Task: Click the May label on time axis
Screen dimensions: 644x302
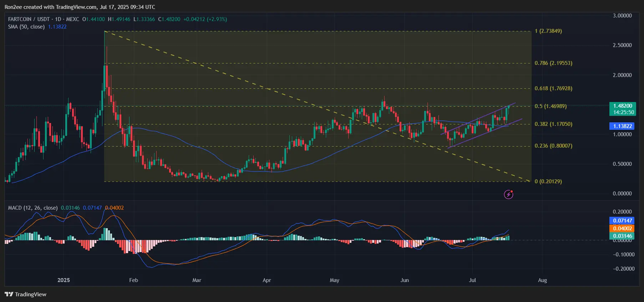Action: click(x=335, y=280)
